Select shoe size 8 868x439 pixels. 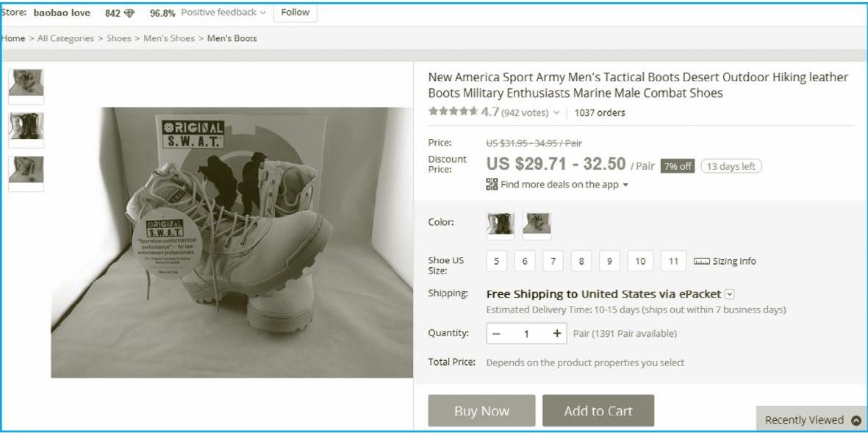(x=581, y=262)
